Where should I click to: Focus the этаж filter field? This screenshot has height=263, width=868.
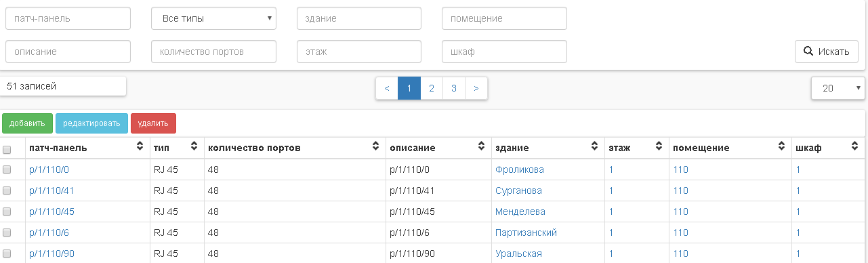[x=359, y=51]
